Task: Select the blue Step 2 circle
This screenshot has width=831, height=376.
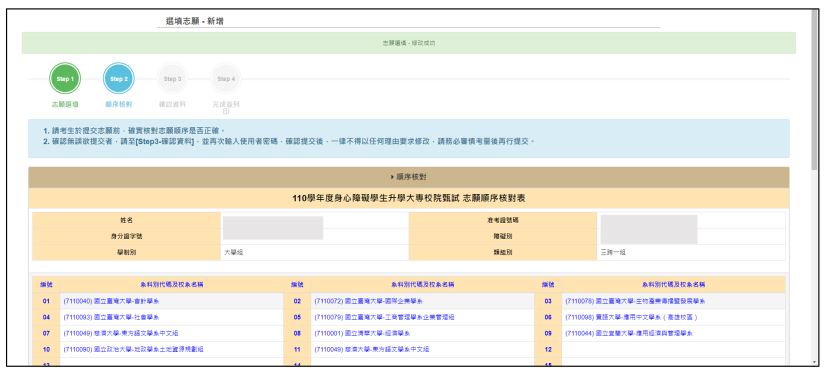Action: coord(119,78)
